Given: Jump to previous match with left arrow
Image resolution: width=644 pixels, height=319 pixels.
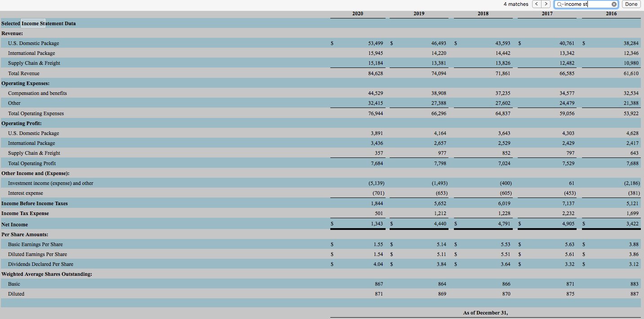Looking at the screenshot, I should 536,4.
